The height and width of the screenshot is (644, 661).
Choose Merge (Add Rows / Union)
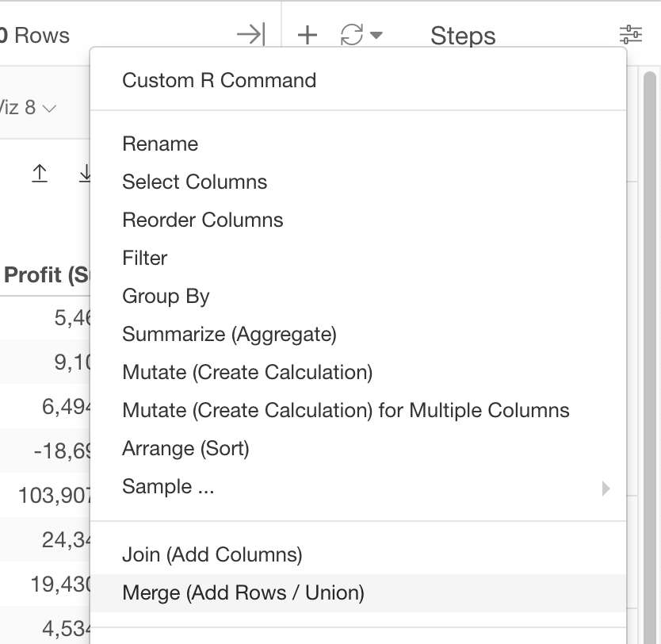coord(243,592)
